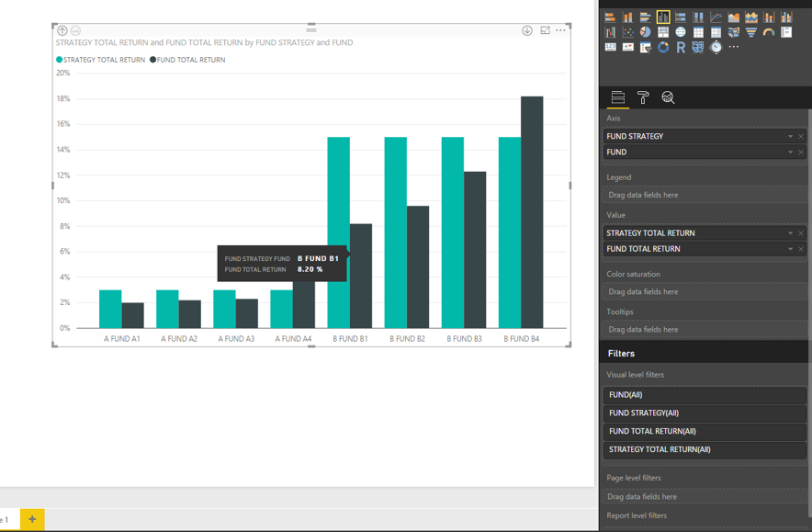The image size is (812, 532).
Task: Remove STRATEGY TOTAL RETURN from Value
Action: pyautogui.click(x=801, y=233)
